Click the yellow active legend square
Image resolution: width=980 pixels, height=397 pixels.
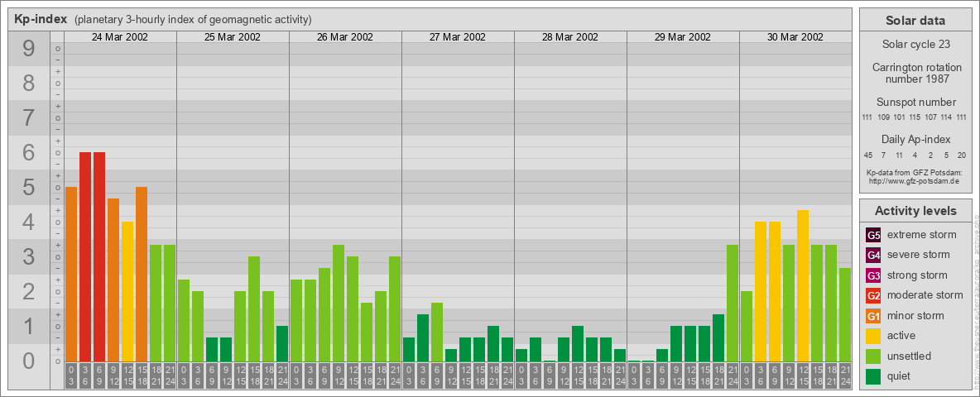coord(873,336)
